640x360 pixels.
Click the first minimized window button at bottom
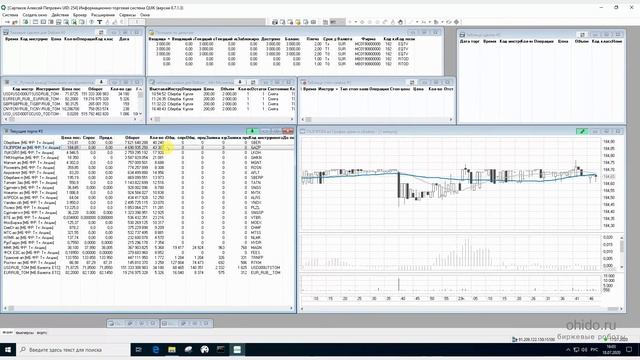pos(133,323)
